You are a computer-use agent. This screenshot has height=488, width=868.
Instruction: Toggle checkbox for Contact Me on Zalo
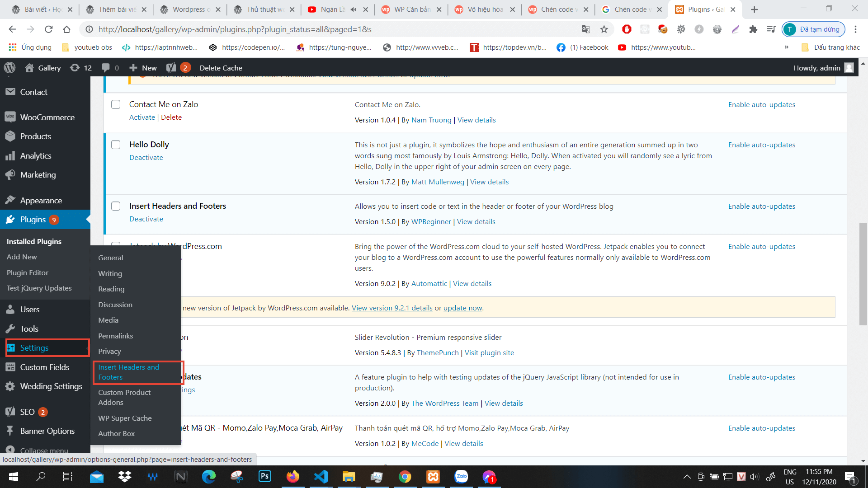pos(116,104)
